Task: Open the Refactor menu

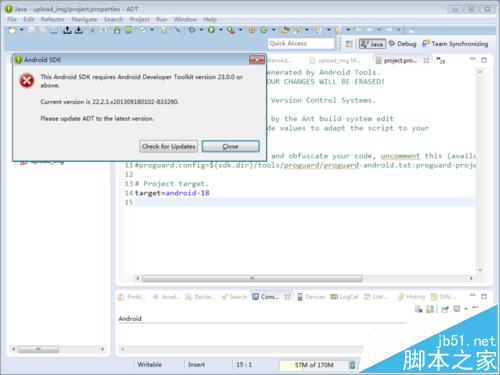Action: pyautogui.click(x=53, y=19)
